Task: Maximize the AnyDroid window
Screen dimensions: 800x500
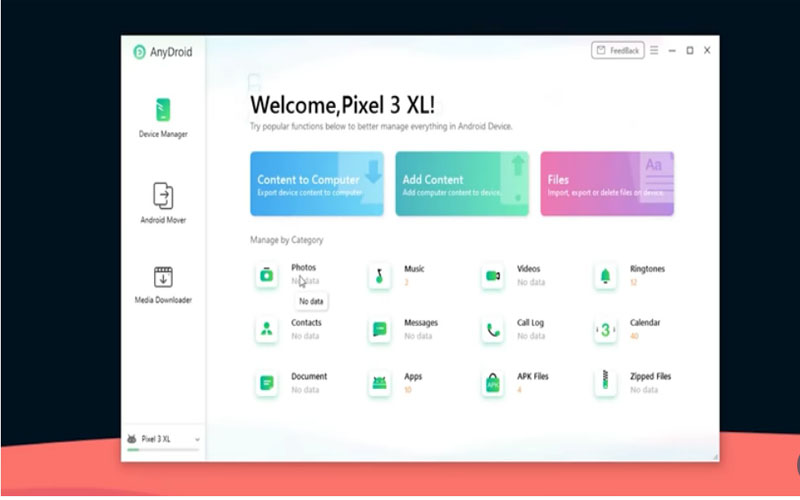Action: (x=690, y=50)
